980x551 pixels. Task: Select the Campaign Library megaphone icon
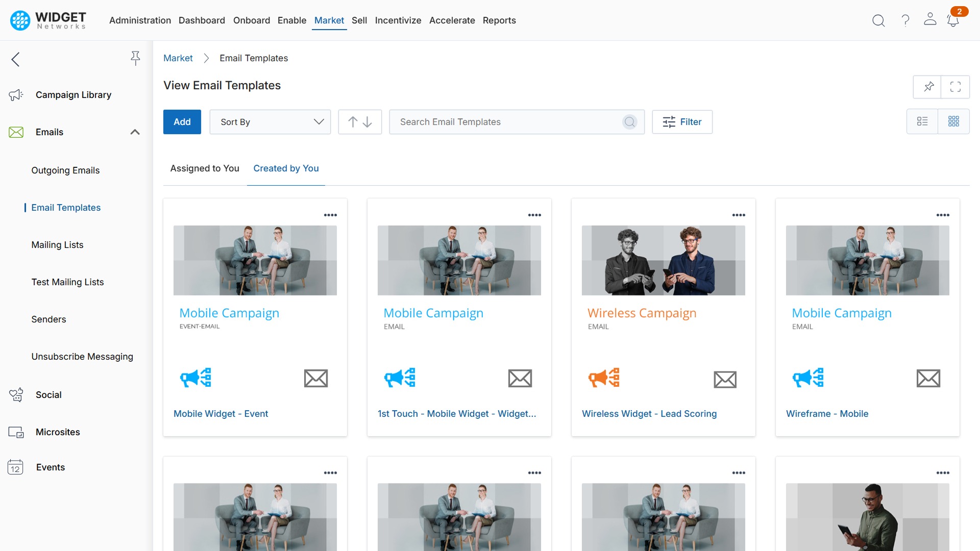16,95
